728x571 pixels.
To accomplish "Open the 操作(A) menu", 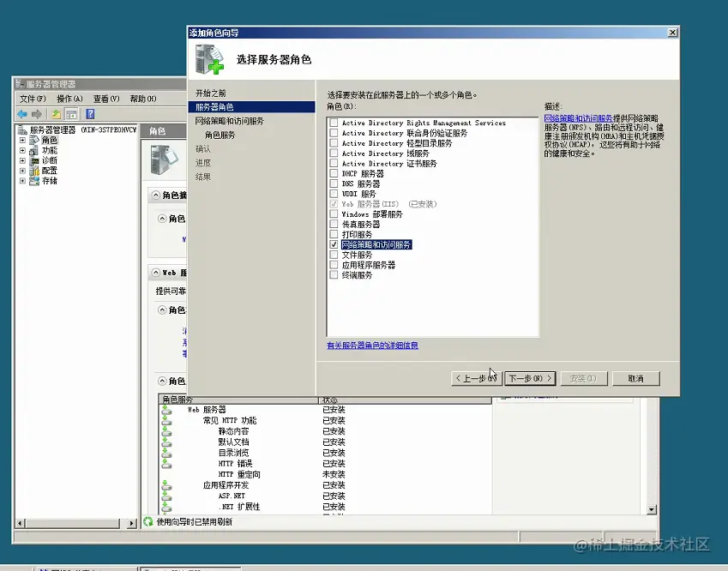I will 69,99.
